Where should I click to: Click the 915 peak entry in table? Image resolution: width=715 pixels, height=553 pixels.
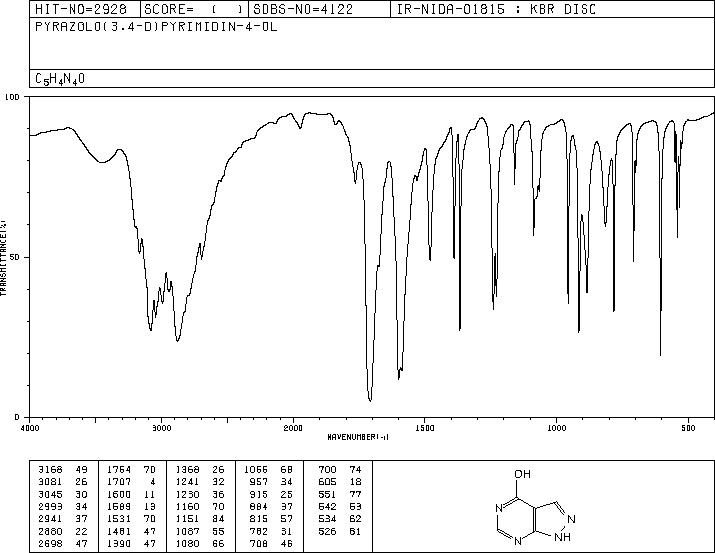click(x=271, y=494)
